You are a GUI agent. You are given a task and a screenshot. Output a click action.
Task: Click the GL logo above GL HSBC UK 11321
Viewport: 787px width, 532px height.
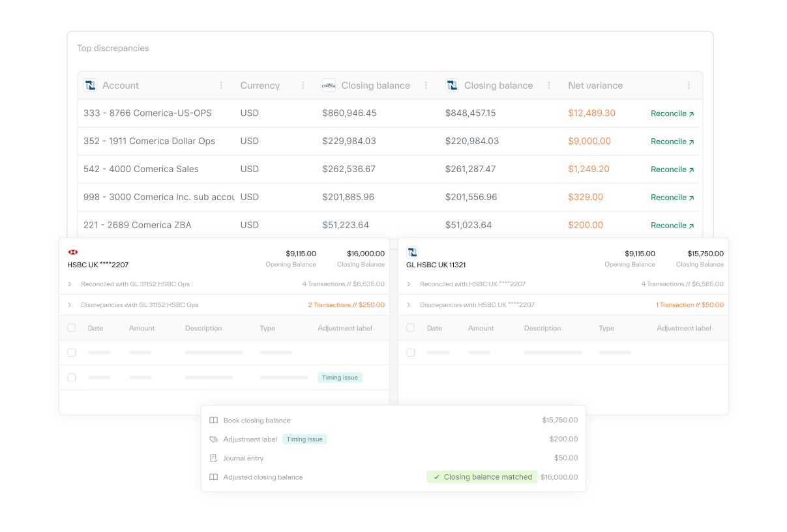point(411,252)
